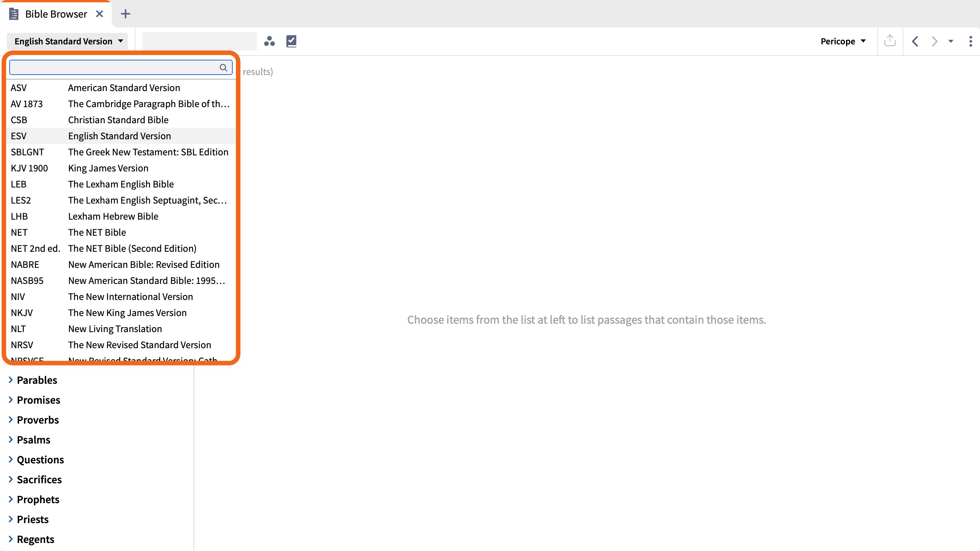The image size is (980, 551).
Task: Close the Bible Browser tab
Action: (x=100, y=14)
